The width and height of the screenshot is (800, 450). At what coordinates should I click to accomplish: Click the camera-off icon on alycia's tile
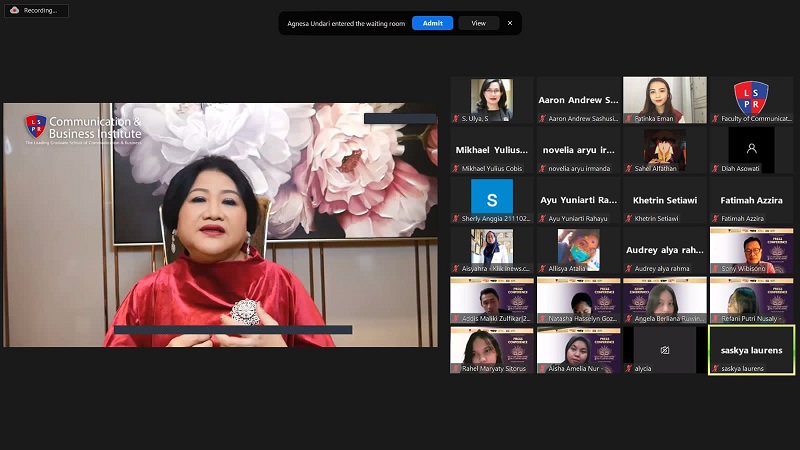click(664, 350)
